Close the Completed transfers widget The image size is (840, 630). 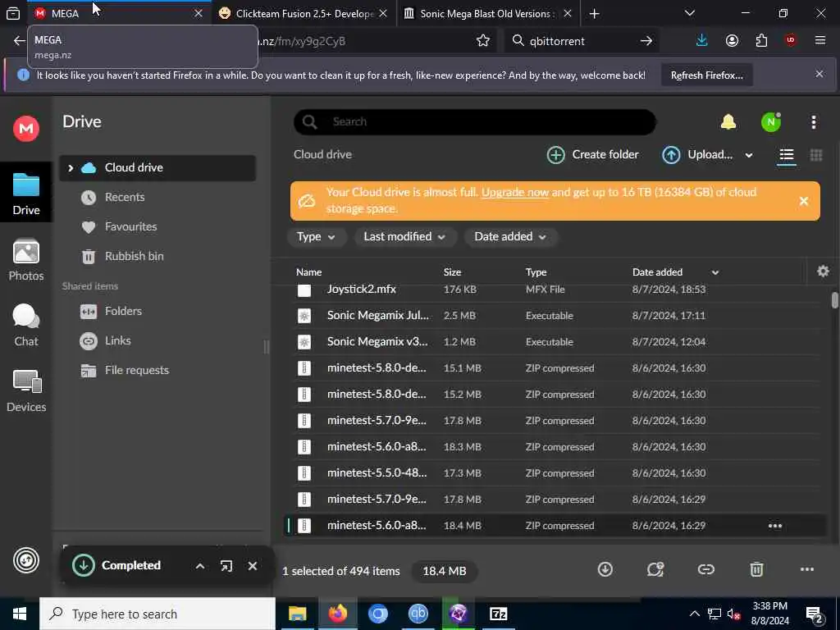[253, 566]
